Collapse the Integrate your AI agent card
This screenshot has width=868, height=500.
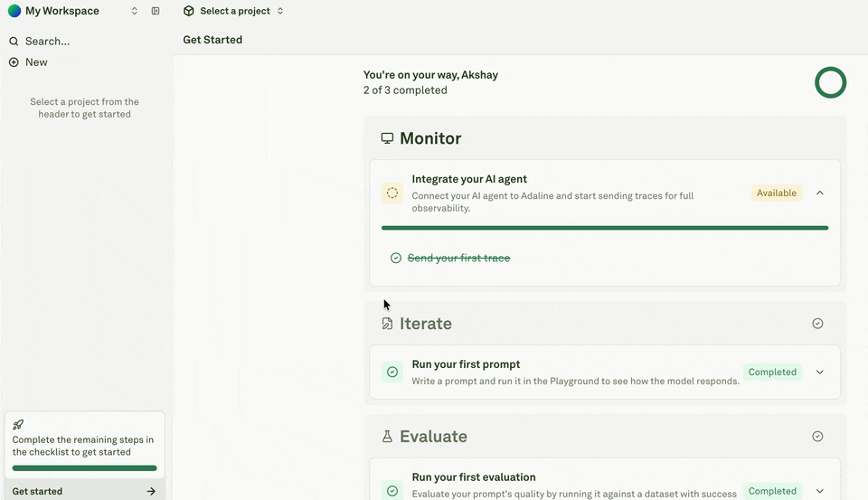pos(820,193)
